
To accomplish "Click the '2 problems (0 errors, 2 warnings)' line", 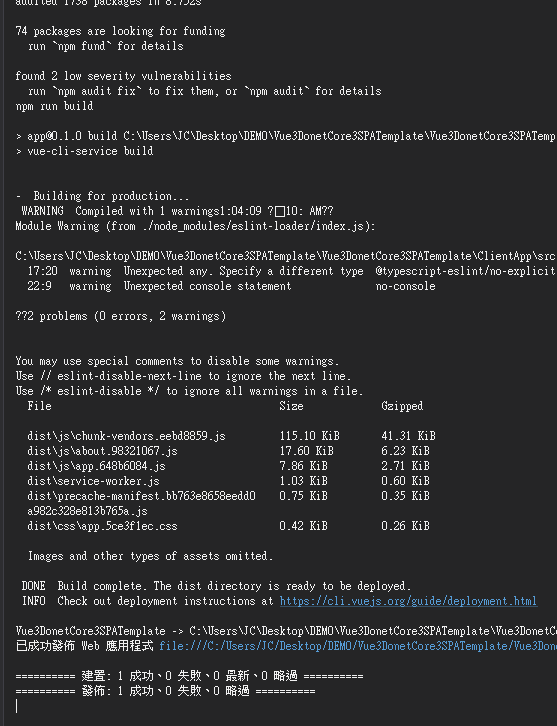I will (120, 316).
